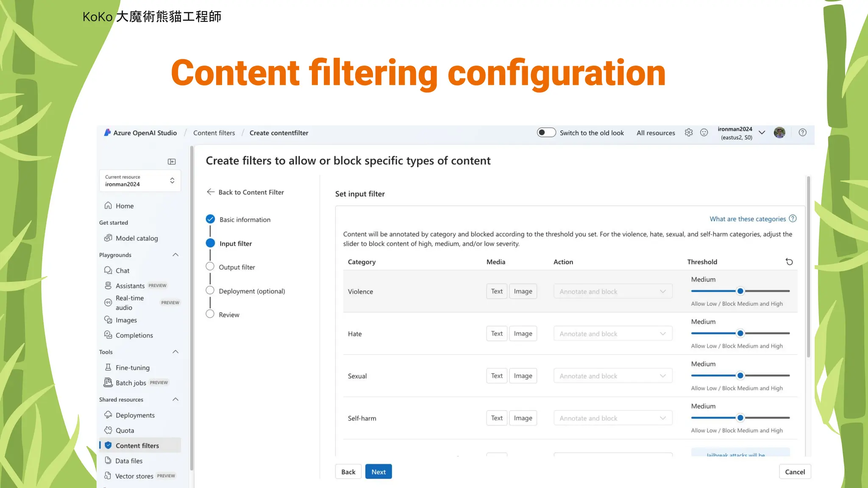868x488 pixels.
Task: Open Sexual action dropdown
Action: coord(613,376)
